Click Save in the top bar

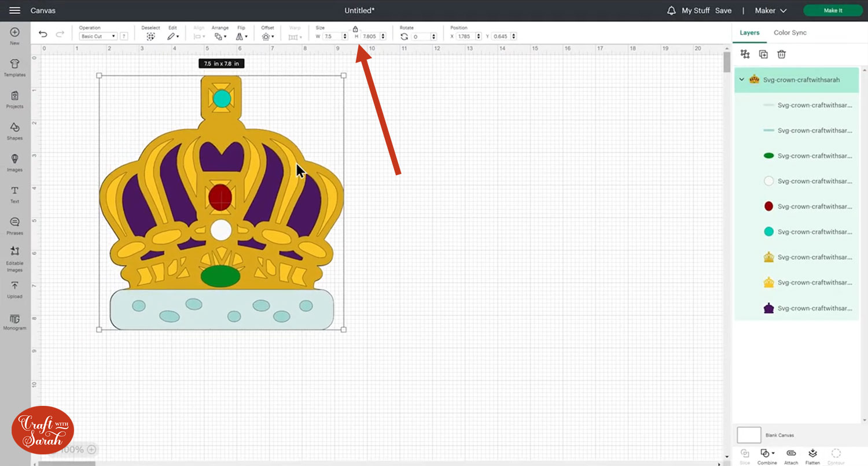tap(723, 10)
